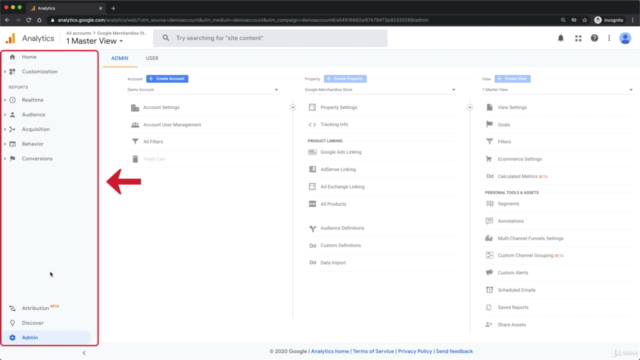640x360 pixels.
Task: Open Calculated Metrics
Action: (518, 176)
